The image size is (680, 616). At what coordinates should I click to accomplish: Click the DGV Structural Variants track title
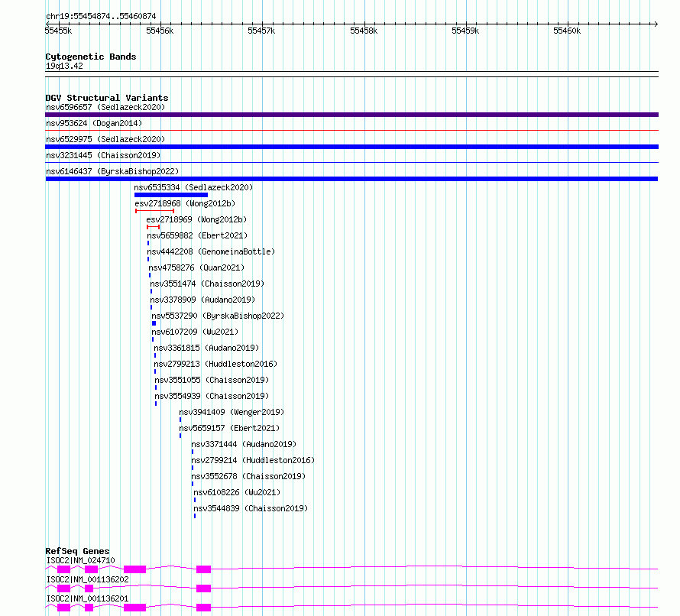107,98
